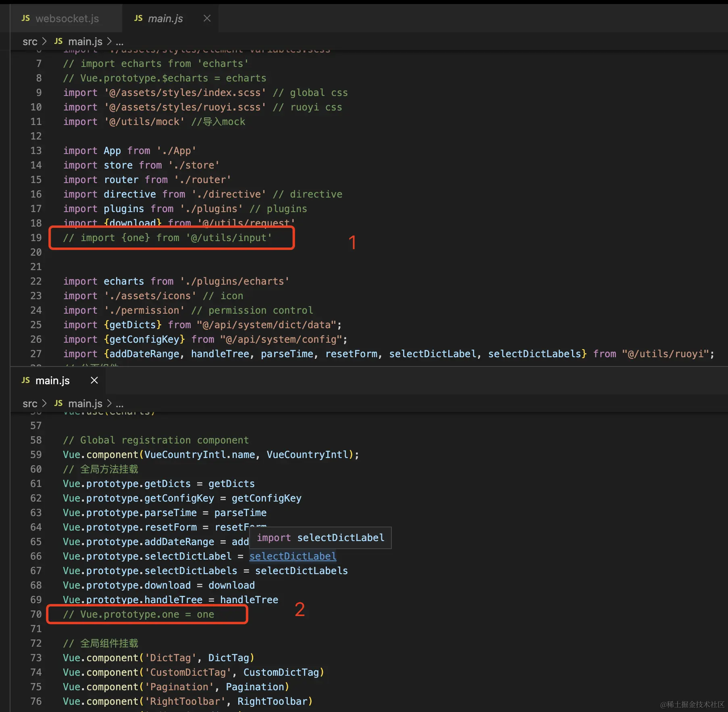Click the './directive' string on line 16
Viewport: 728px width, 712px height.
tap(229, 194)
